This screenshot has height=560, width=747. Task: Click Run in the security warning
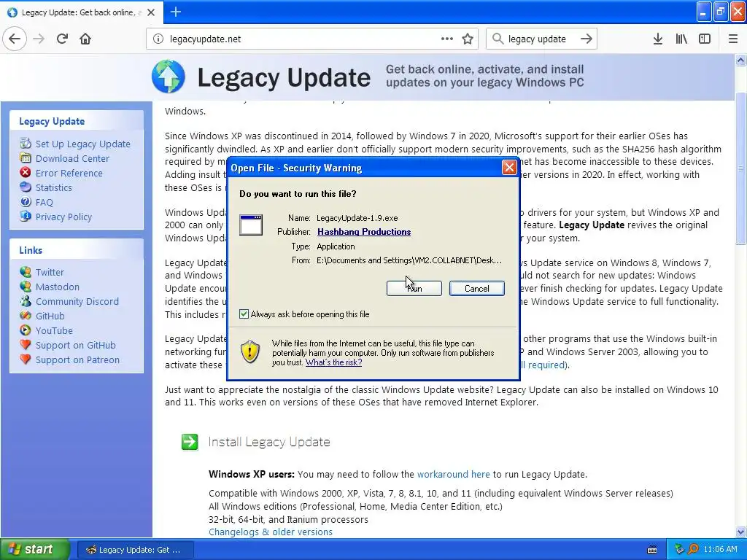tap(414, 288)
